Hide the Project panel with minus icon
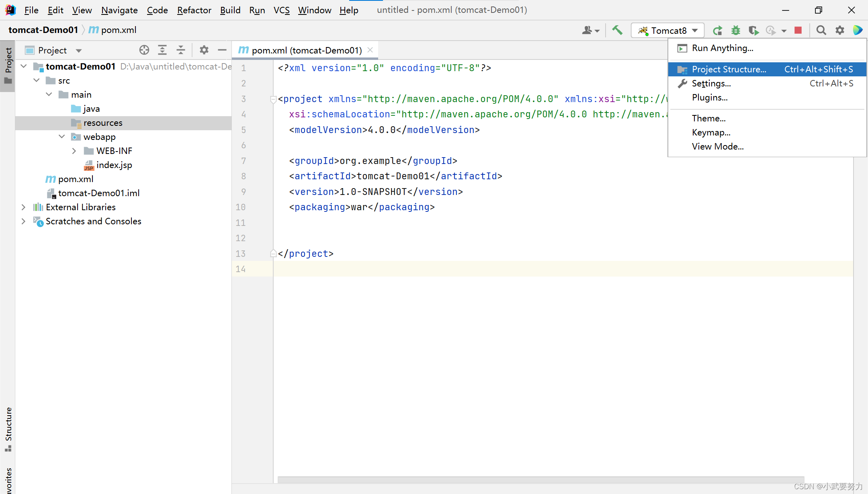Image resolution: width=868 pixels, height=494 pixels. coord(222,50)
